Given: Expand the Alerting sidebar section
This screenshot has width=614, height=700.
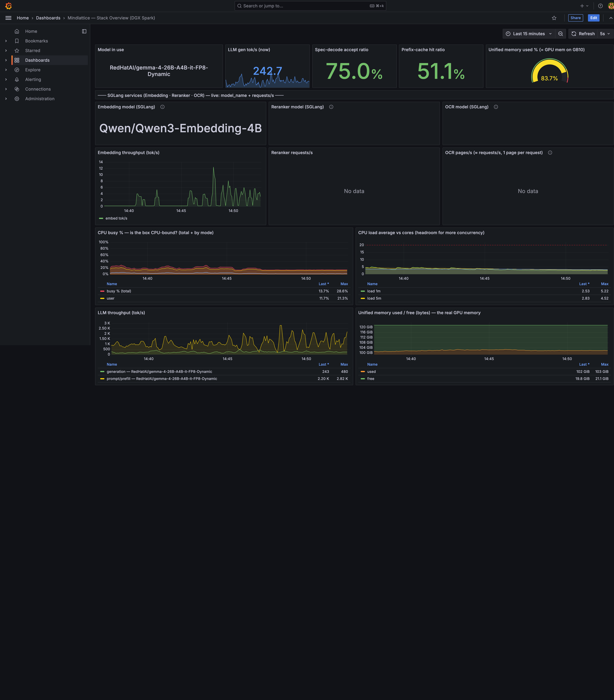Looking at the screenshot, I should pyautogui.click(x=6, y=79).
